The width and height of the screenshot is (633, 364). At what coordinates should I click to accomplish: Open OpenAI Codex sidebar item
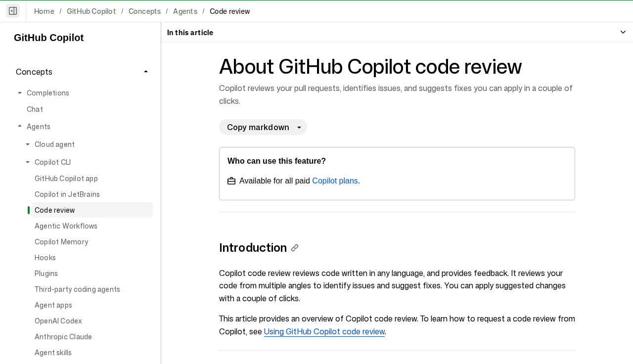click(x=58, y=321)
